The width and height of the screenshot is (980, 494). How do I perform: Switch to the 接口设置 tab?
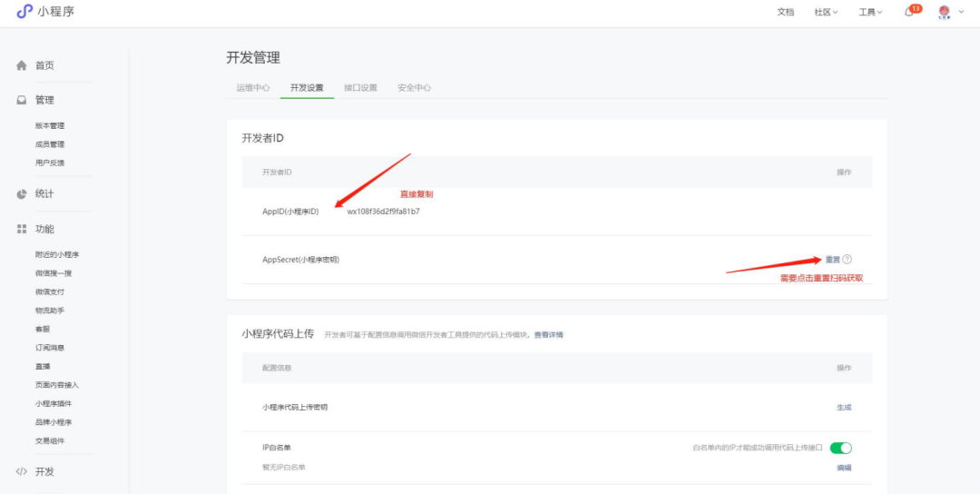pyautogui.click(x=360, y=88)
